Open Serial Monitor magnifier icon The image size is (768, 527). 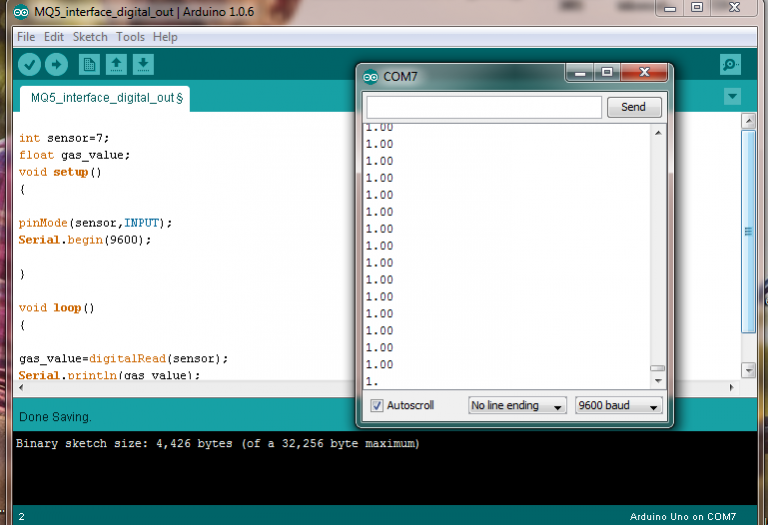click(730, 65)
